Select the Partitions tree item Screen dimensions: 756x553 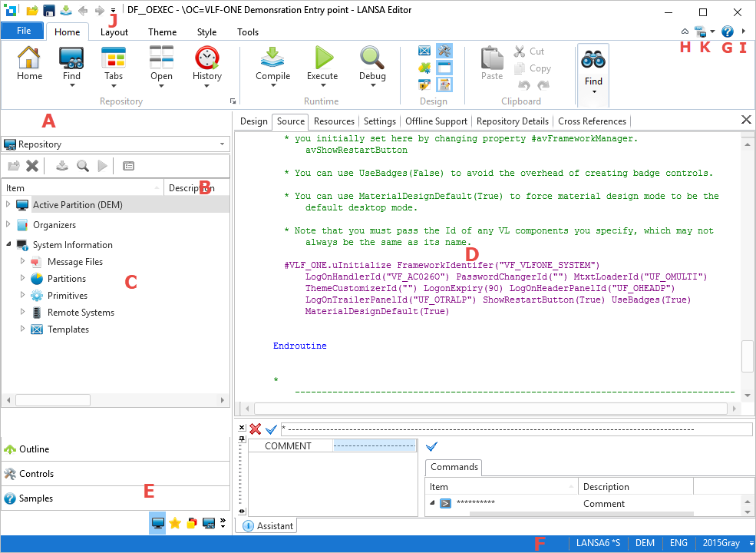[67, 279]
